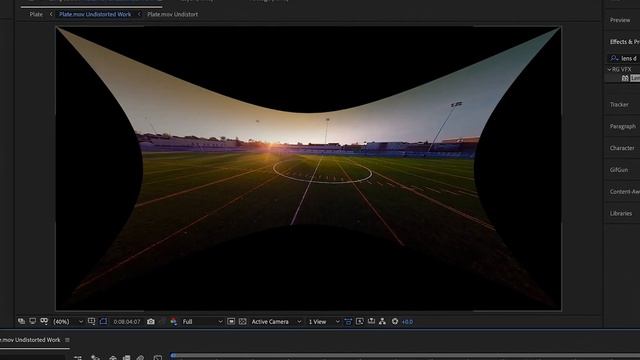The image size is (640, 360).
Task: Click the exposure value +0.0
Action: [x=407, y=322]
